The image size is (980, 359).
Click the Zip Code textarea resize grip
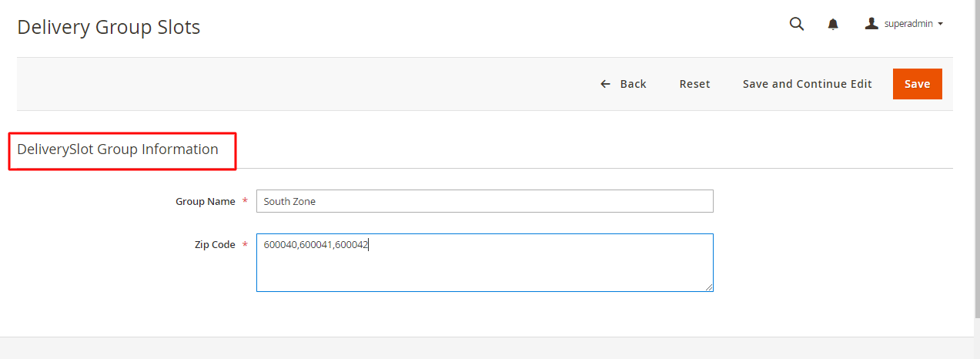[708, 287]
